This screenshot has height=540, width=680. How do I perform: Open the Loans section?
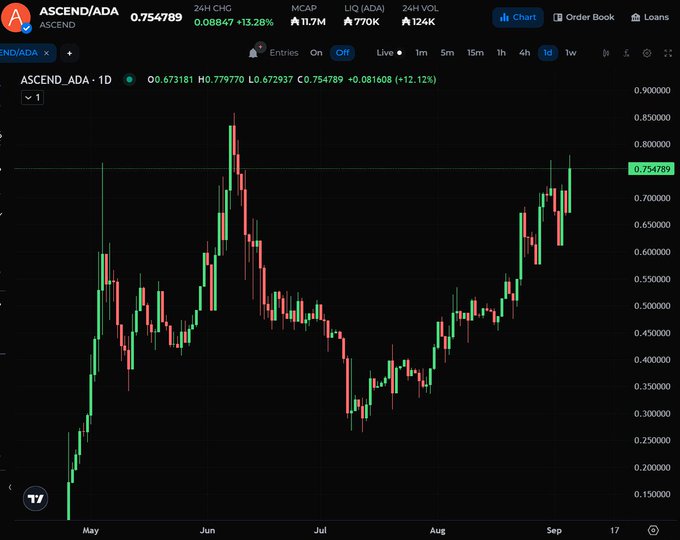click(x=650, y=17)
